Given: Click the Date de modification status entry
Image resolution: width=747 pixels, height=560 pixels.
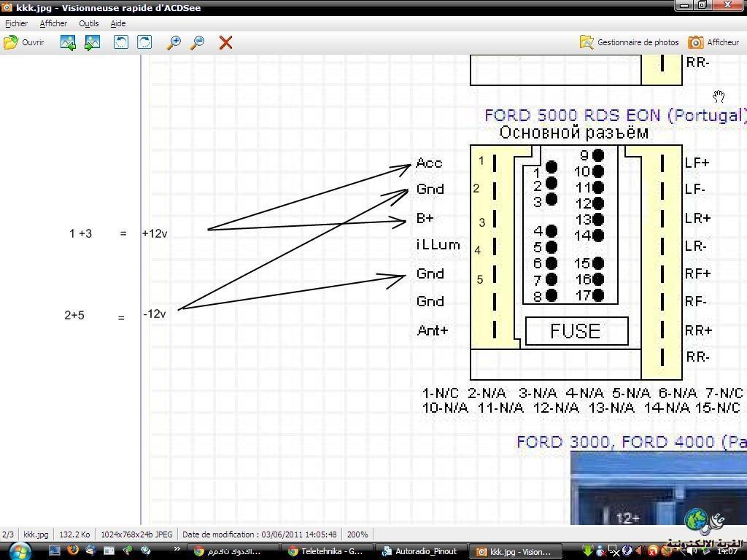Looking at the screenshot, I should [259, 534].
